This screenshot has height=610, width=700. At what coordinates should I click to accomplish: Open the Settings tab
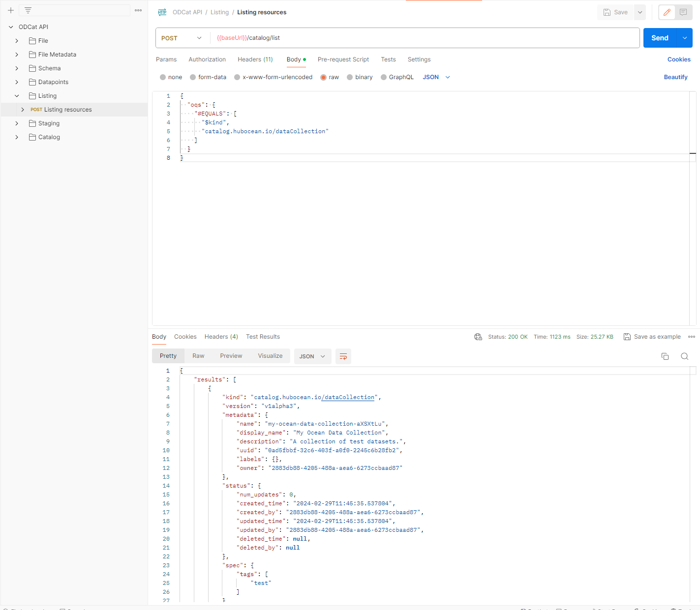pyautogui.click(x=419, y=59)
